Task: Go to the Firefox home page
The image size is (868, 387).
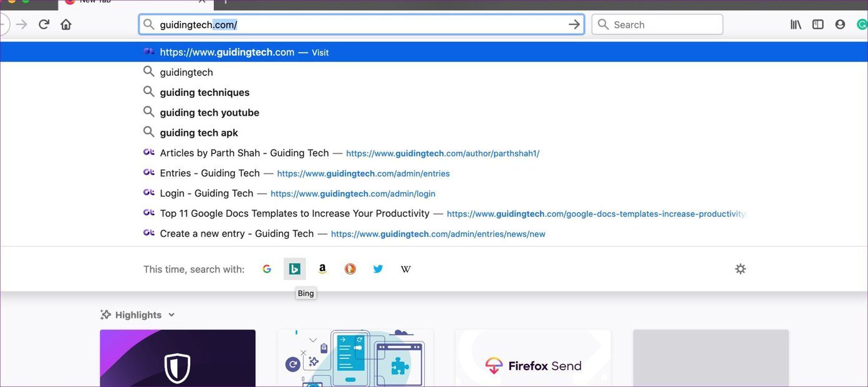Action: coord(66,24)
